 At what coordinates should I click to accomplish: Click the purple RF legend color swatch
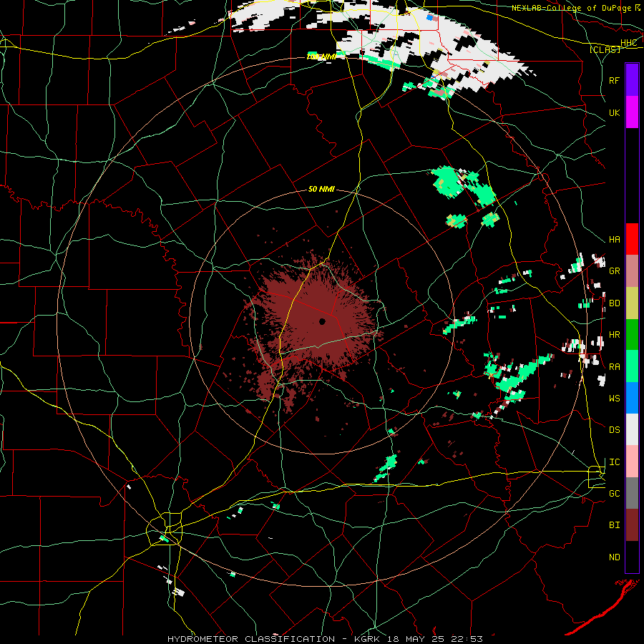[632, 80]
